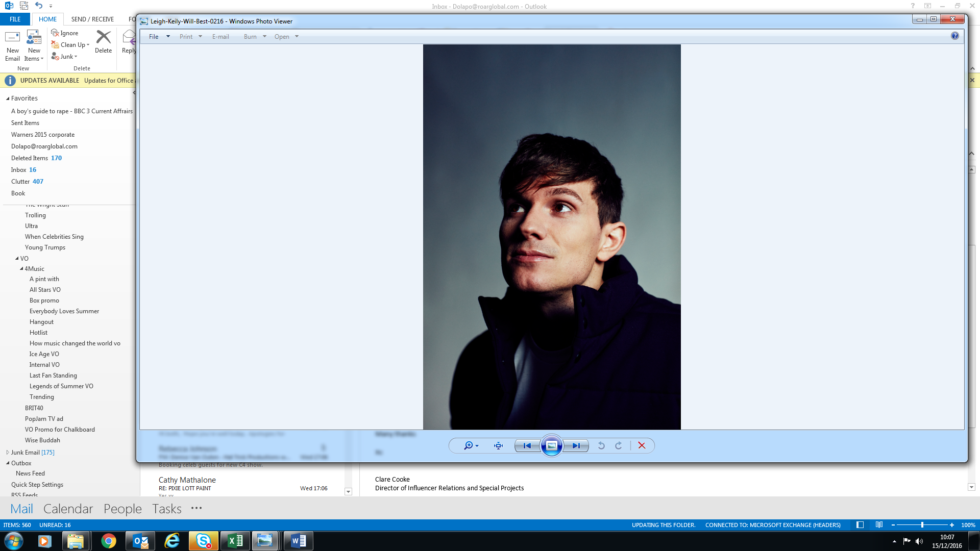The width and height of the screenshot is (980, 551).
Task: Start the slide show button
Action: tap(552, 445)
